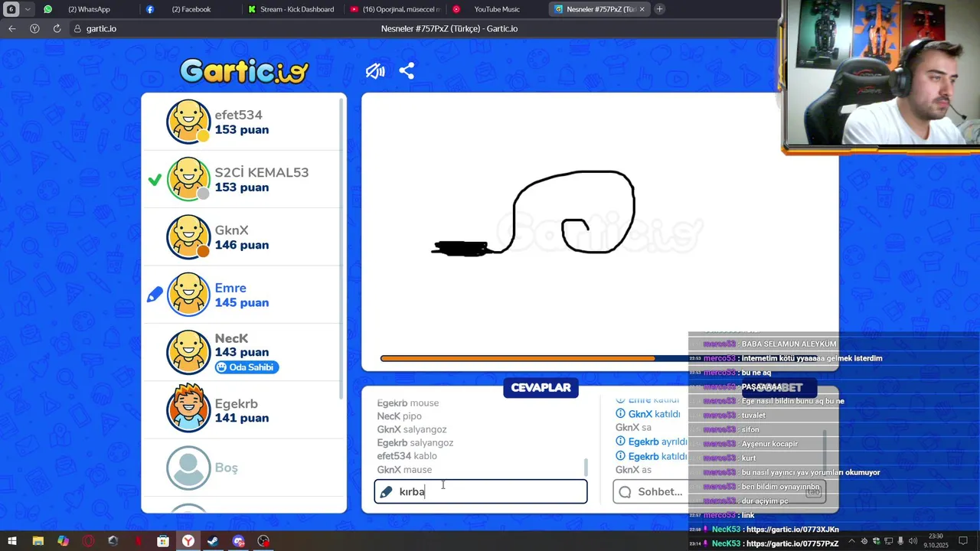Screen dimensions: 980x551
Task: Go back with the browser back arrow
Action: coord(12,28)
